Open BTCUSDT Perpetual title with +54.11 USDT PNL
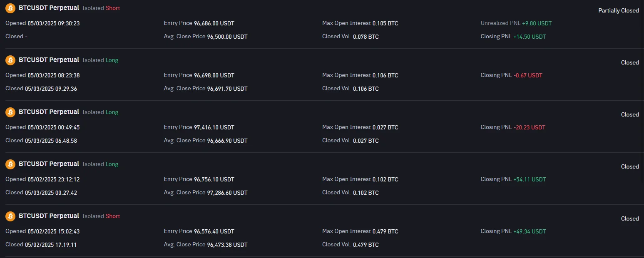644x258 pixels. tap(49, 164)
